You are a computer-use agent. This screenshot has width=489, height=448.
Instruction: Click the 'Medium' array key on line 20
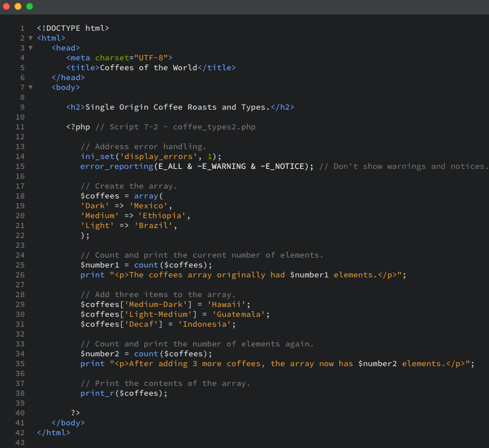coord(100,216)
